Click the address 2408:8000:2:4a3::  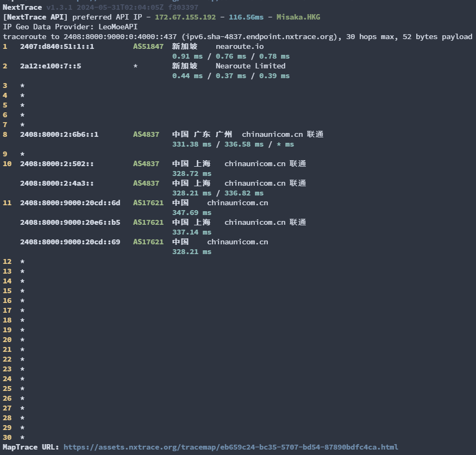click(57, 183)
